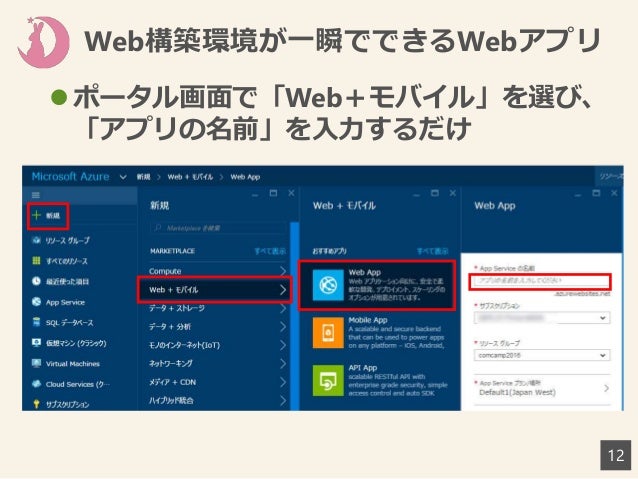Open 仮想マシン (クラシック) monitor icon
638x479 pixels.
tap(36, 343)
